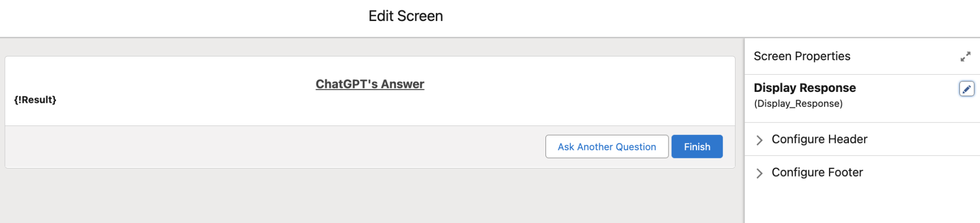Click the empty gray canvas below the screen card
This screenshot has height=223, width=980.
tap(368, 196)
